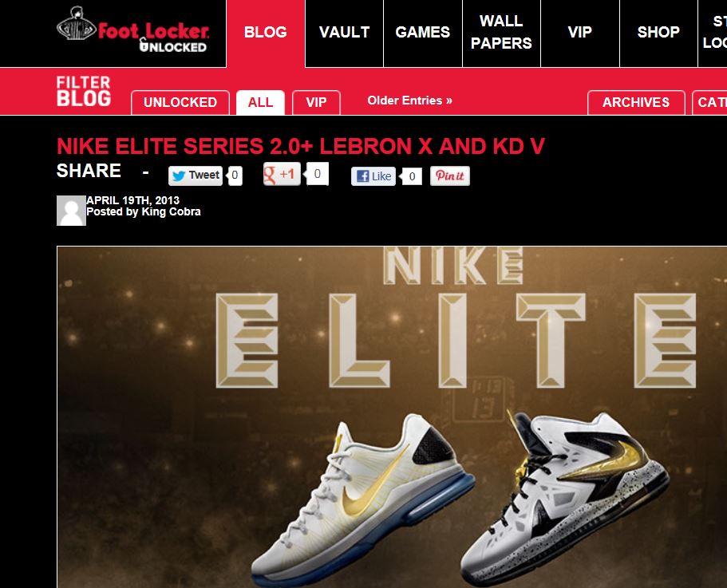
Task: Click the Tweet count bubble
Action: tap(235, 176)
